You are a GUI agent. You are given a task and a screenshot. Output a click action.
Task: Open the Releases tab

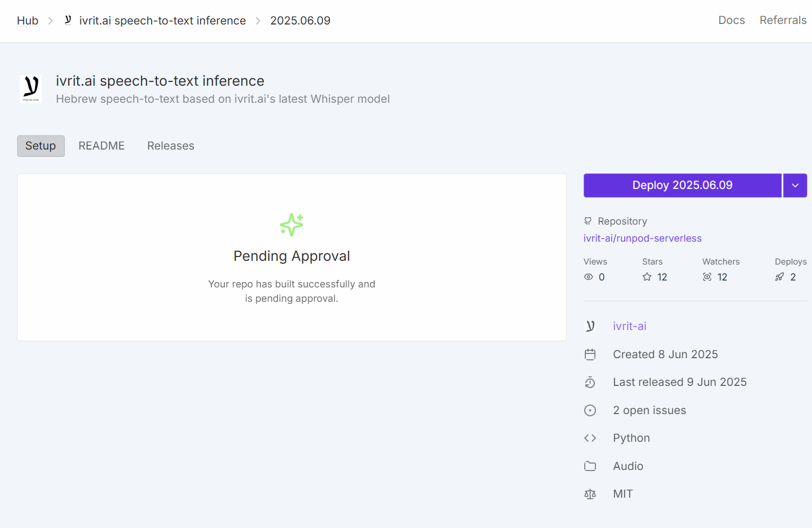[171, 146]
